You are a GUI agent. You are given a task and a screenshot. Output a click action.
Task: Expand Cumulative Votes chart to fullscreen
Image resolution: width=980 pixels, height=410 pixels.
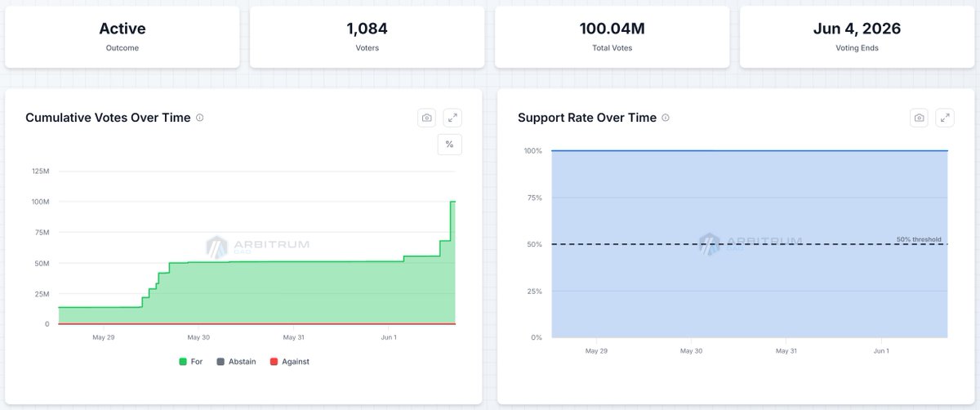click(x=452, y=118)
